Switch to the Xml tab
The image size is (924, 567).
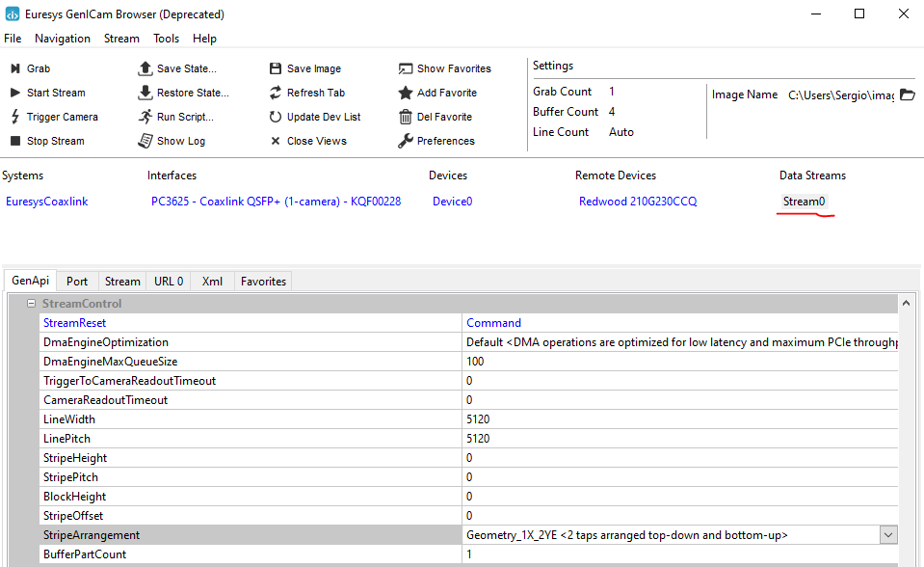tap(212, 282)
